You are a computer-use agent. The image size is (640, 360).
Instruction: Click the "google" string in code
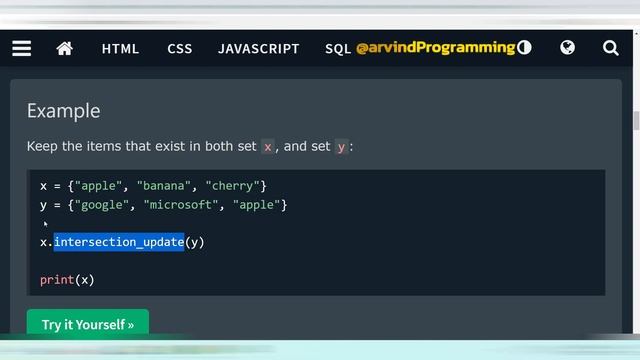(x=102, y=205)
